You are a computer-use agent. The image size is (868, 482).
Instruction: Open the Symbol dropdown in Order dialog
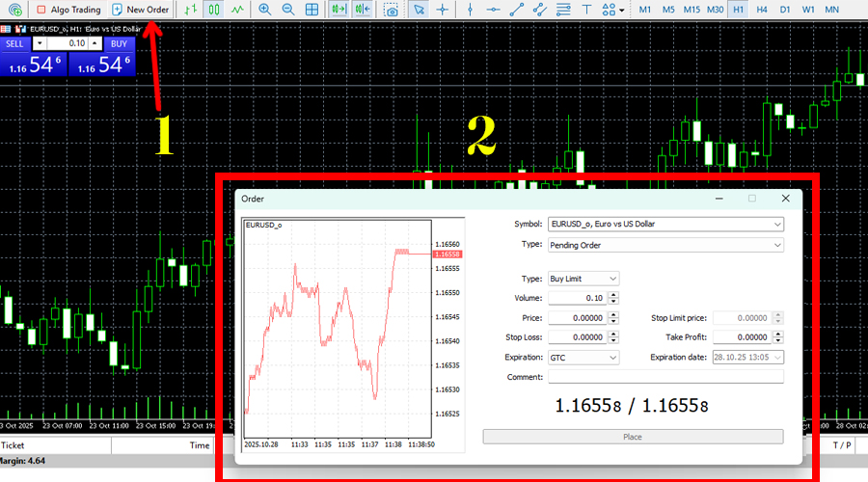tap(665, 224)
